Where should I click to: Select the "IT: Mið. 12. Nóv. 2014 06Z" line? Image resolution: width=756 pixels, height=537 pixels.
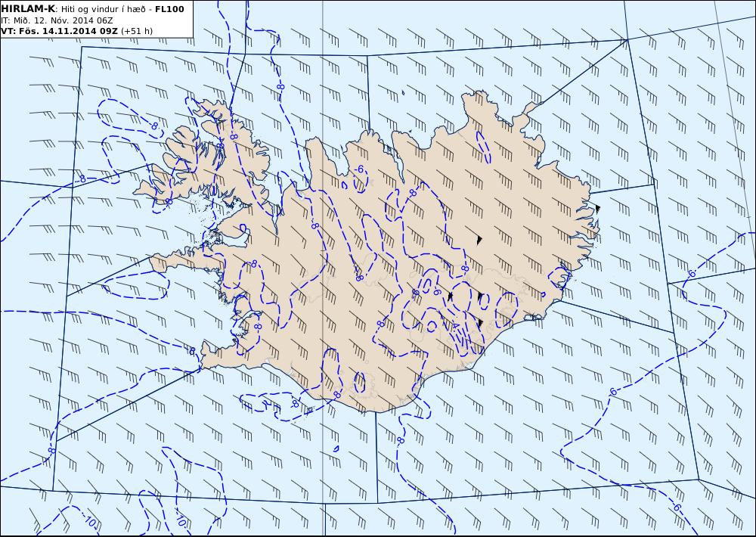(x=57, y=20)
